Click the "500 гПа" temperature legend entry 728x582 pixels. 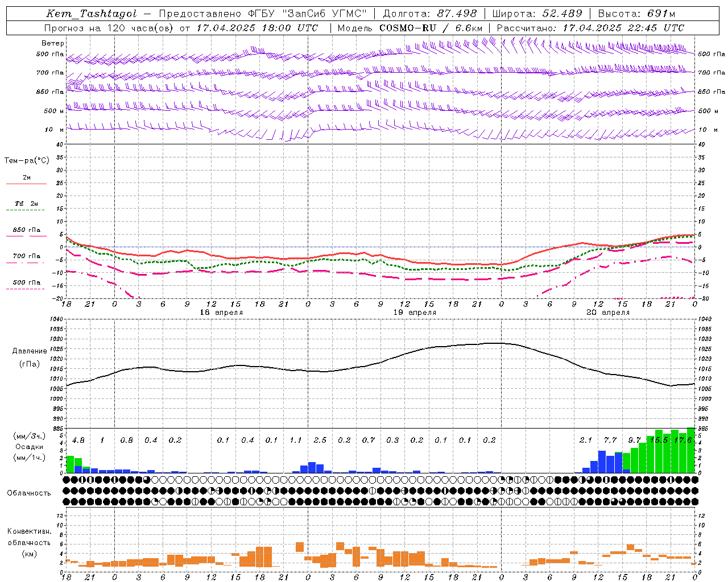point(27,282)
